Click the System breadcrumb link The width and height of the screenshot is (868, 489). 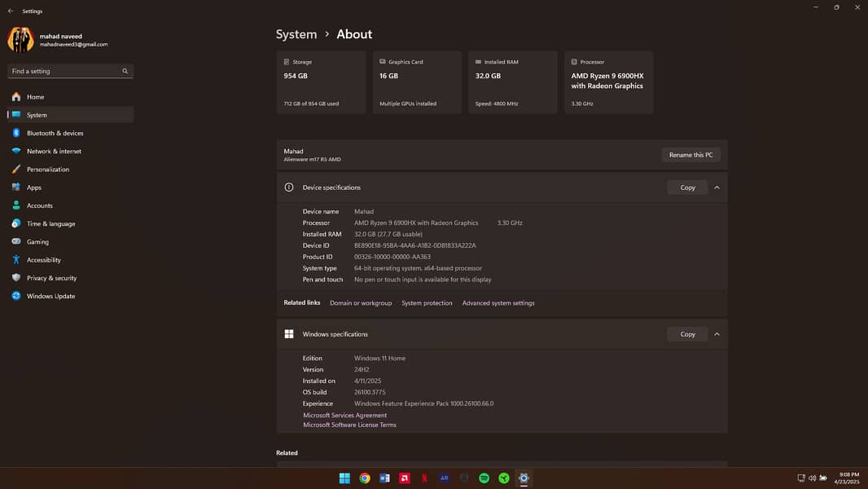coord(296,34)
